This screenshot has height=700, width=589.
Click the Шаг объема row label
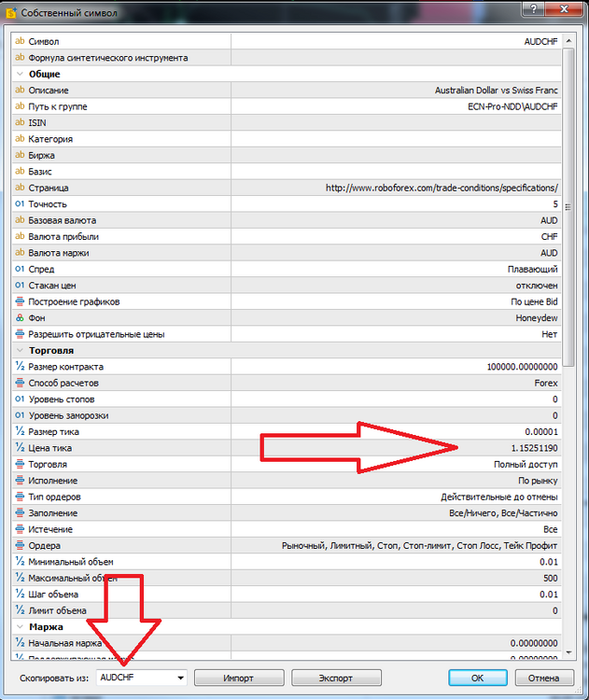[x=53, y=595]
